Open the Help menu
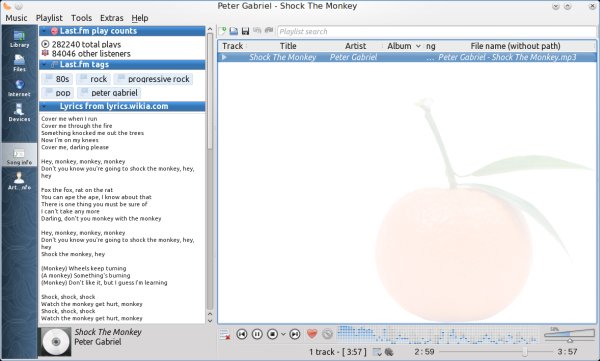 (140, 18)
